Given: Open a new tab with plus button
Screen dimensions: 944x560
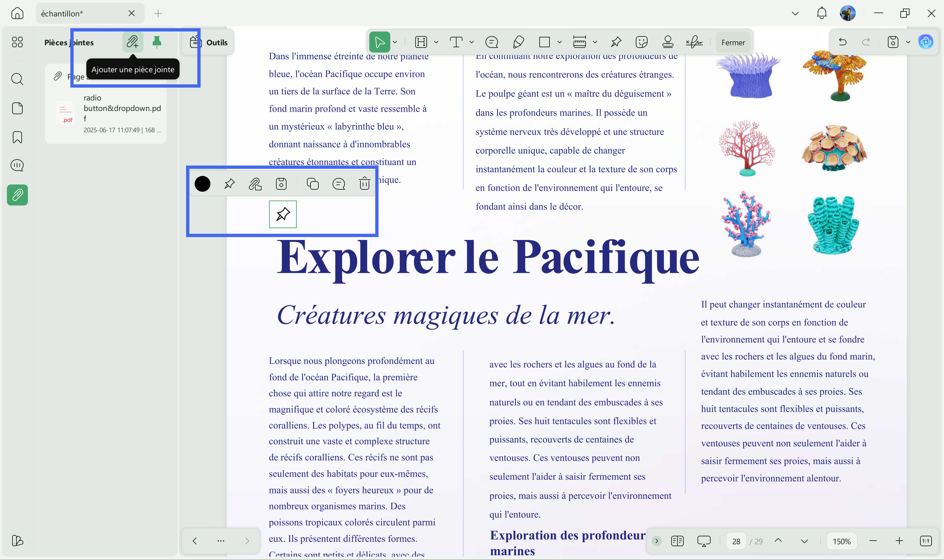Looking at the screenshot, I should point(158,13).
